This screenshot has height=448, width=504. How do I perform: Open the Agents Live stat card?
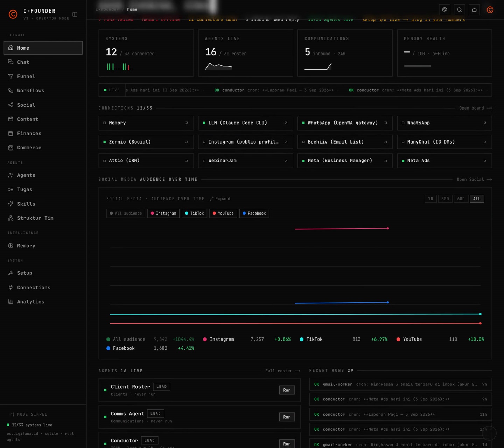[x=245, y=53]
